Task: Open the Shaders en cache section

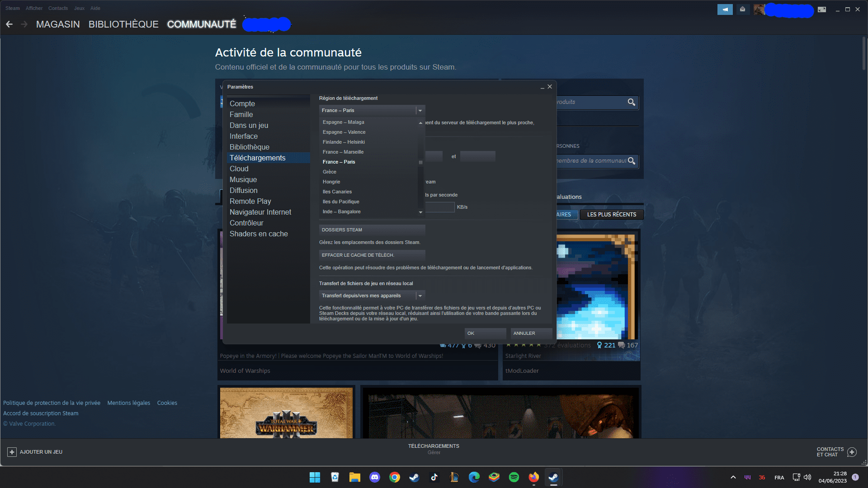Action: click(x=259, y=234)
